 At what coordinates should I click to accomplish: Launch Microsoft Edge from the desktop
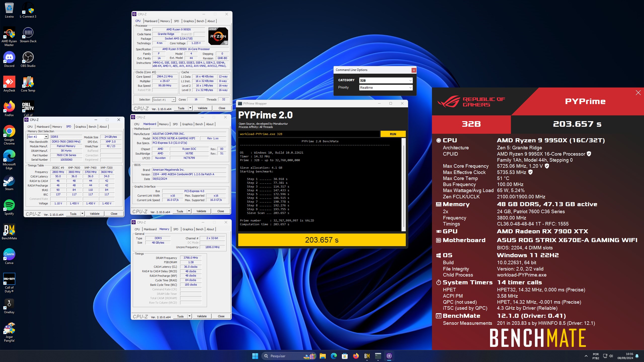point(9,160)
